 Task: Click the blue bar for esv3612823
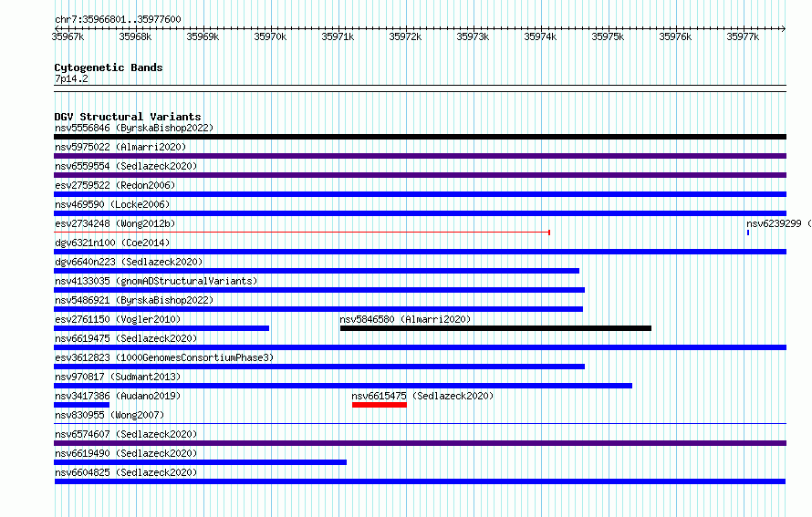(x=319, y=367)
